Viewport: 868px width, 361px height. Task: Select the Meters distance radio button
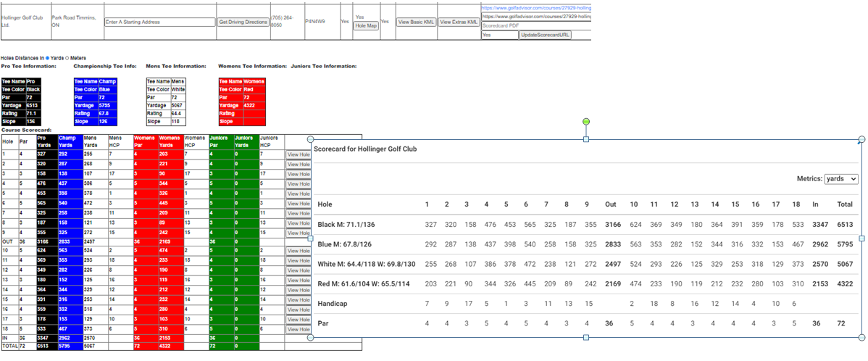pyautogui.click(x=67, y=57)
